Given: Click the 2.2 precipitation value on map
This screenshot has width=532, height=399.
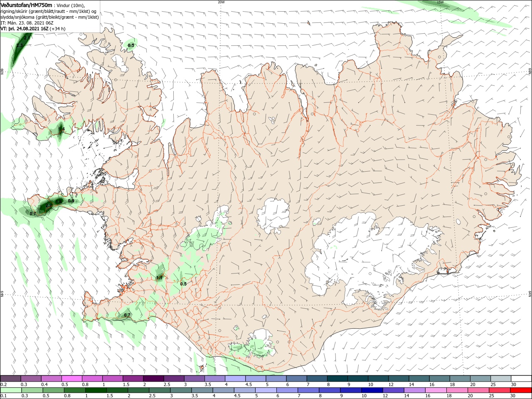Looking at the screenshot, I should coord(48,205).
